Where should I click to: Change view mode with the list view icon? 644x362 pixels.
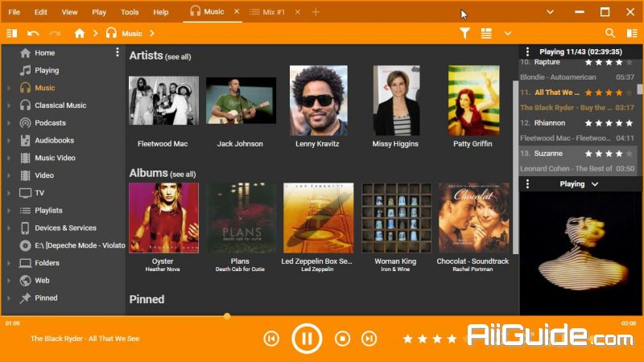[x=486, y=33]
